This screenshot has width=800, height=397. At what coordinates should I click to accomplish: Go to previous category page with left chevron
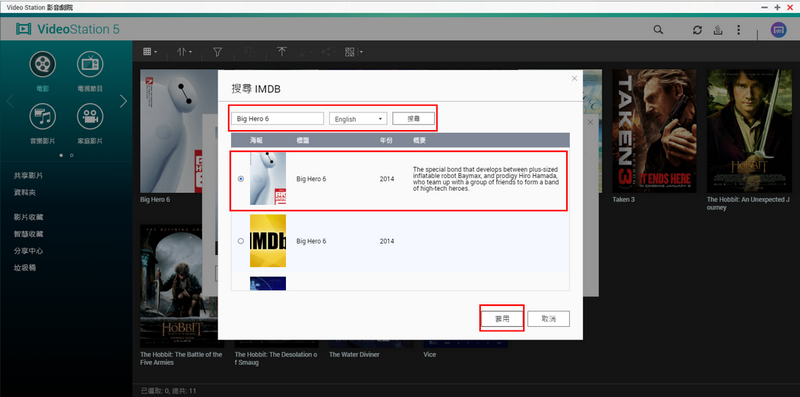pyautogui.click(x=10, y=101)
